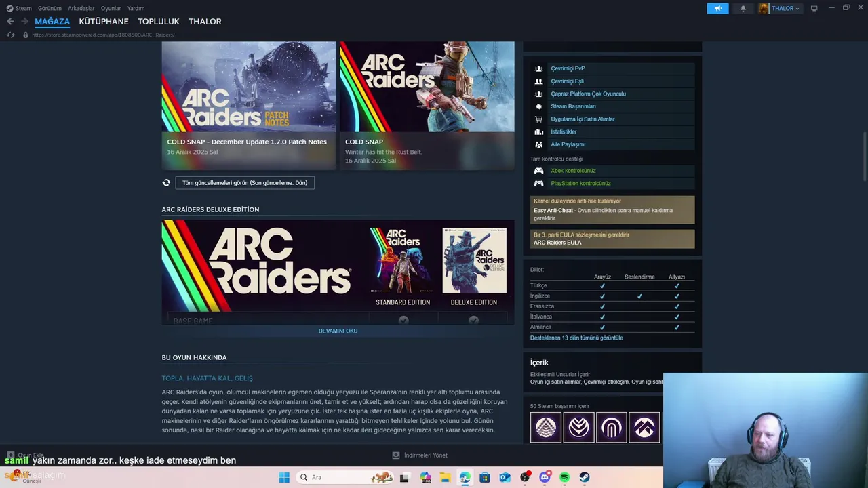Open the announcements megaphone button
The image size is (868, 488).
[717, 9]
